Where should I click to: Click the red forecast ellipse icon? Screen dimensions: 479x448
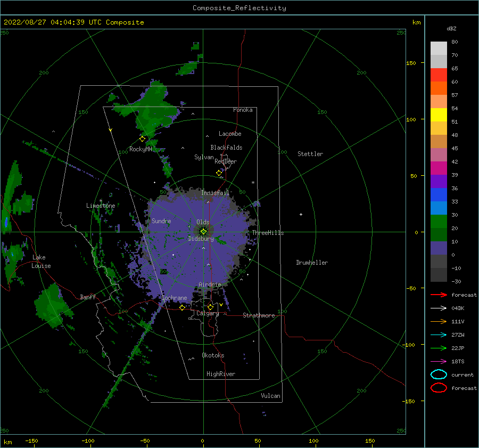pyautogui.click(x=439, y=388)
